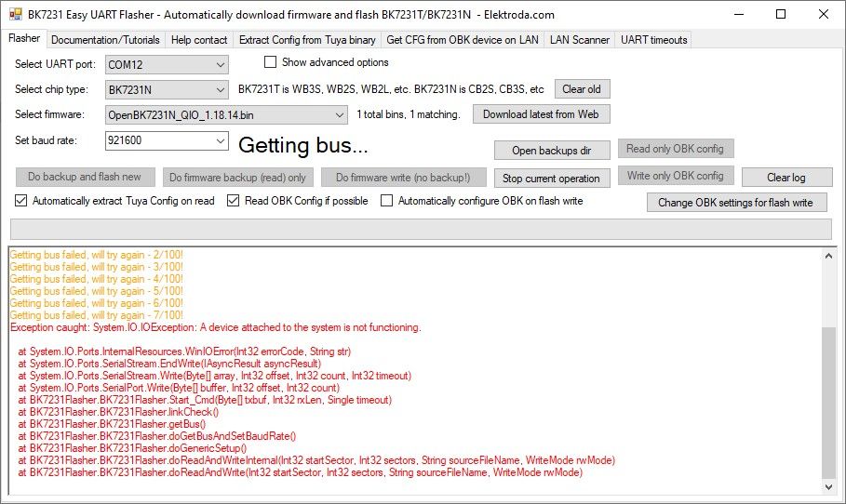846x504 pixels.
Task: Expand the firmware selection dropdown
Action: (226, 114)
